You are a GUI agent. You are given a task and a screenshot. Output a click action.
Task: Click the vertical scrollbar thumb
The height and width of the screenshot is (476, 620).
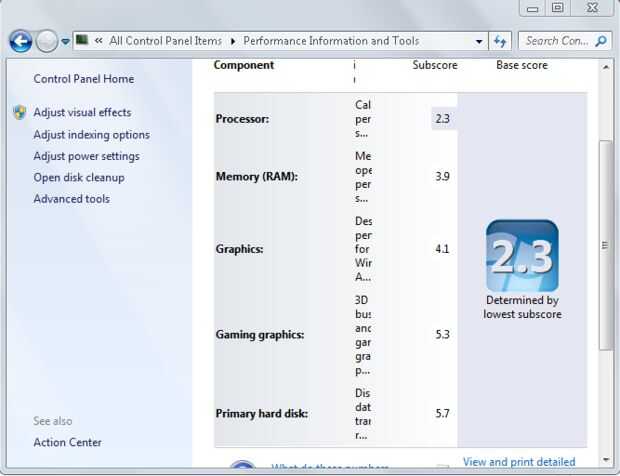point(605,245)
